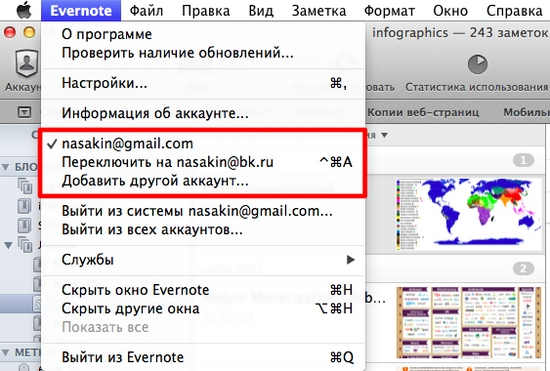Click the red close window button

[x=10, y=33]
